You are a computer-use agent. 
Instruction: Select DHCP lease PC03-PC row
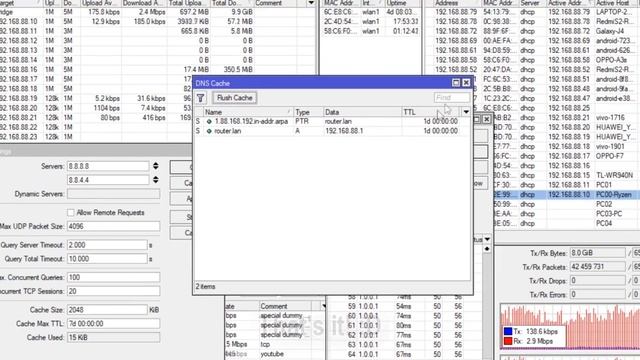coord(566,214)
